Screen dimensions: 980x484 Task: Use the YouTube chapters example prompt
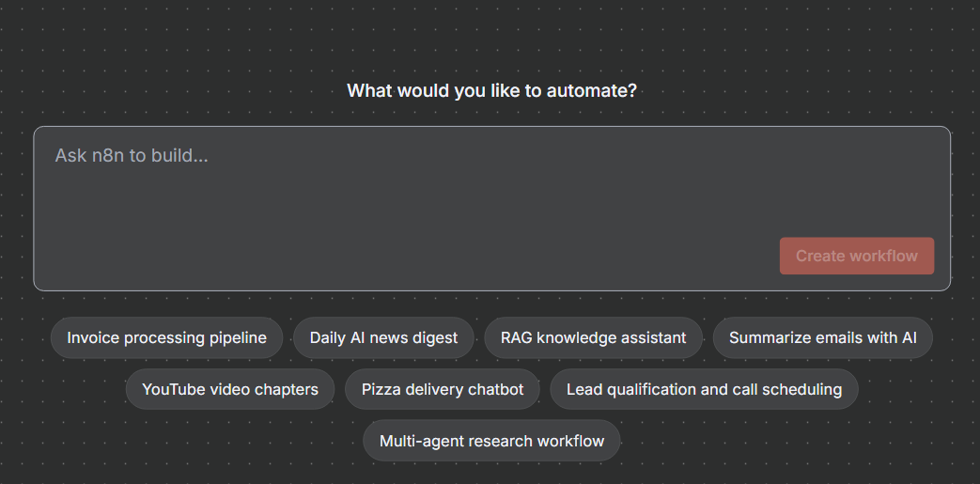[230, 389]
